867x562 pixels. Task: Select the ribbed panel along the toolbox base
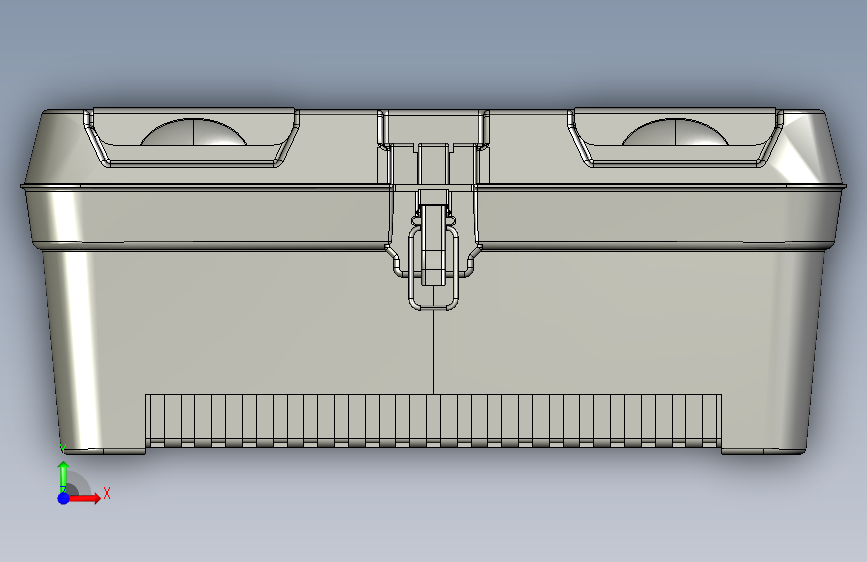(434, 420)
